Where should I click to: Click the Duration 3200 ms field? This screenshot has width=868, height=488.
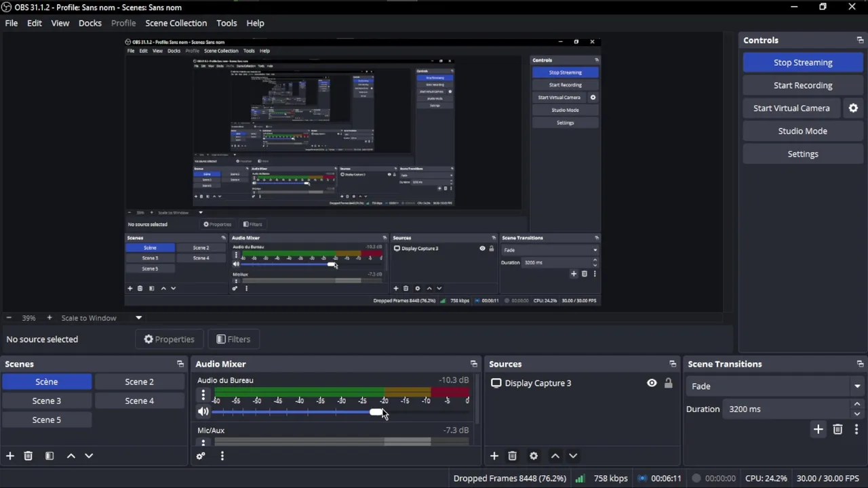787,409
